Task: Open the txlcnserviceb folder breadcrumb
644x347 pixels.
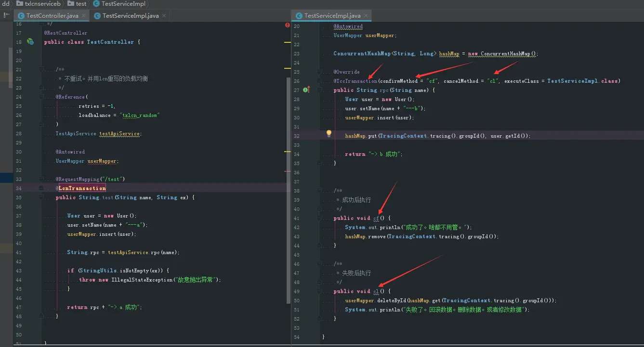Action: click(x=39, y=4)
